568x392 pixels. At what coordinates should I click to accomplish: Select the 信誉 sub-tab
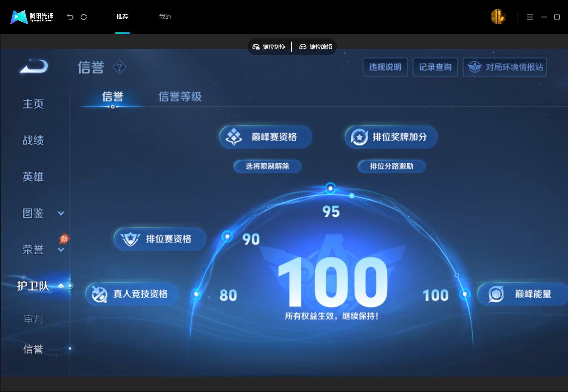pyautogui.click(x=113, y=97)
